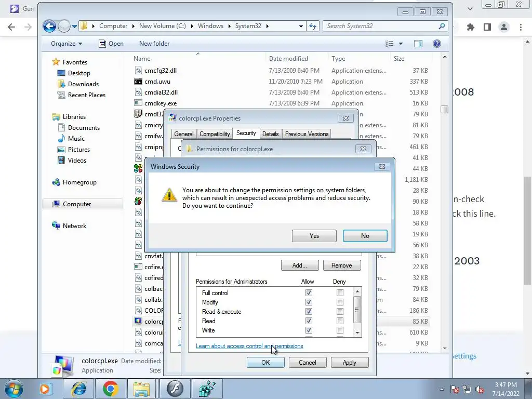Viewport: 532px width, 399px height.
Task: Open Learn about access control and permissions link
Action: click(x=249, y=346)
